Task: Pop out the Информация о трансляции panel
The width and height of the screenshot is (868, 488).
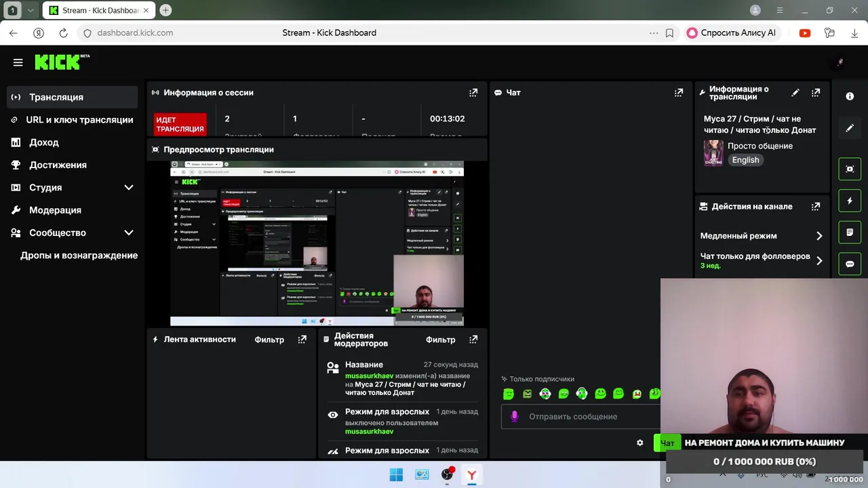Action: click(816, 93)
